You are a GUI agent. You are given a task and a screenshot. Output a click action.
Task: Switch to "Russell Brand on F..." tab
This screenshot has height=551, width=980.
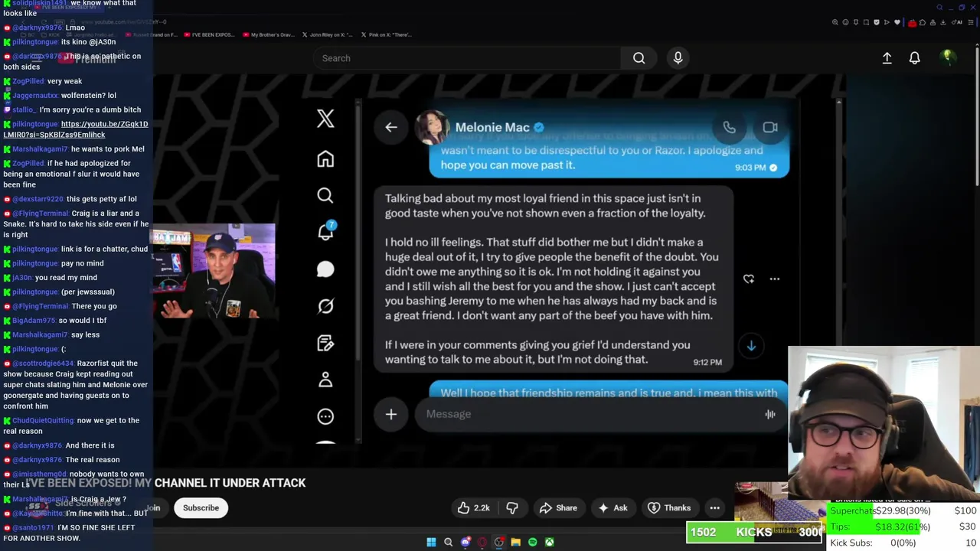coord(150,34)
